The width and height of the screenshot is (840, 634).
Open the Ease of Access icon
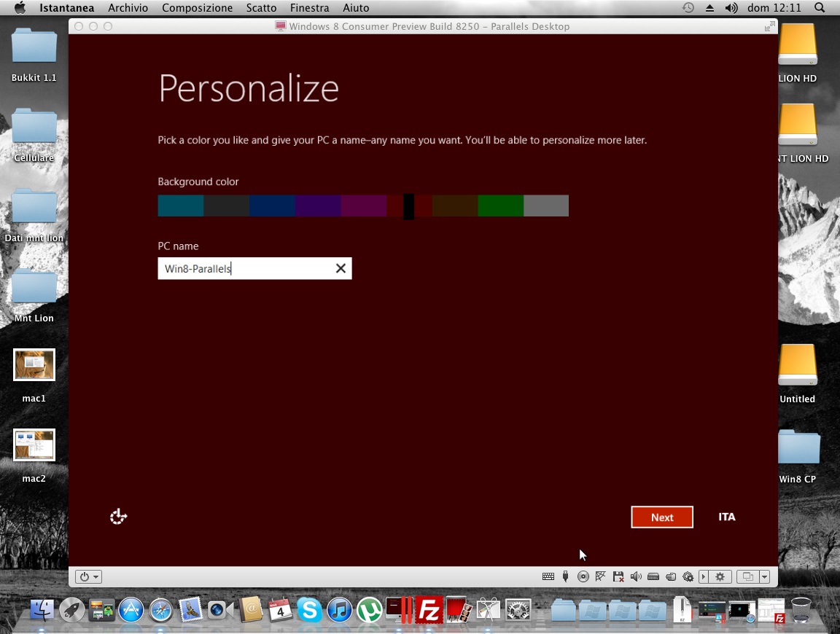pos(118,517)
